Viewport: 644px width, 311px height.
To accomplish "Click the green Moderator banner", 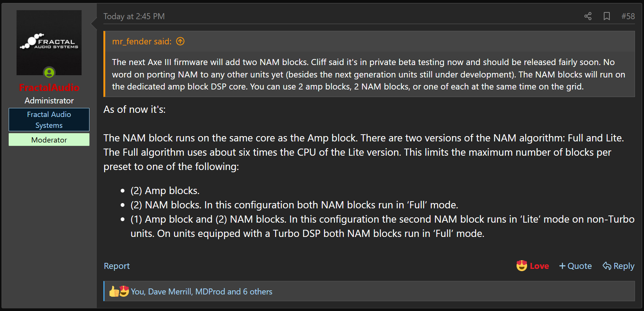I will click(x=49, y=140).
